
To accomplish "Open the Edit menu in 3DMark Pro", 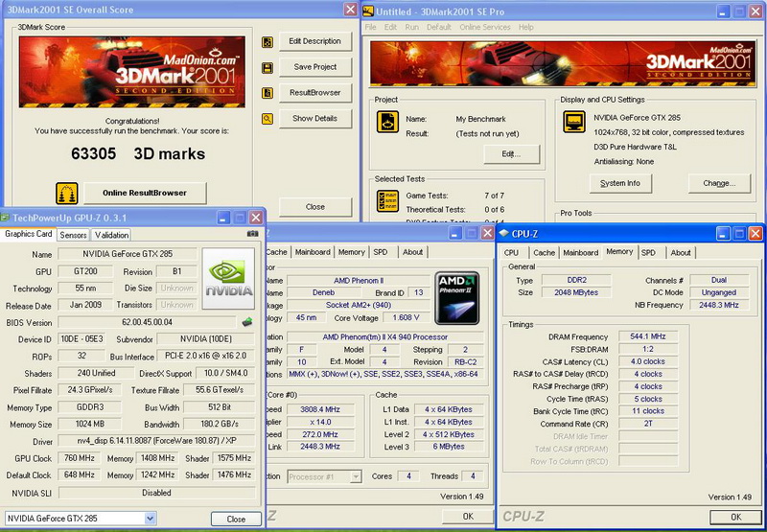I will point(390,28).
